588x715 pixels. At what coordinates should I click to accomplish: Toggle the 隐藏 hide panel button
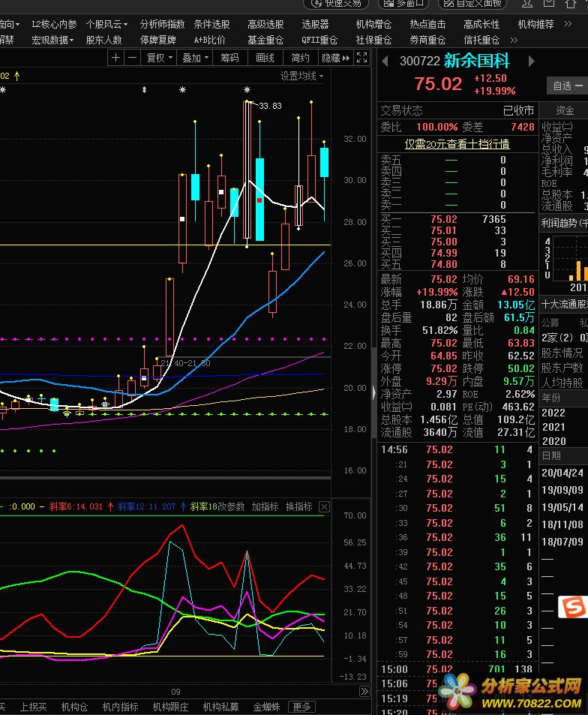pyautogui.click(x=334, y=58)
